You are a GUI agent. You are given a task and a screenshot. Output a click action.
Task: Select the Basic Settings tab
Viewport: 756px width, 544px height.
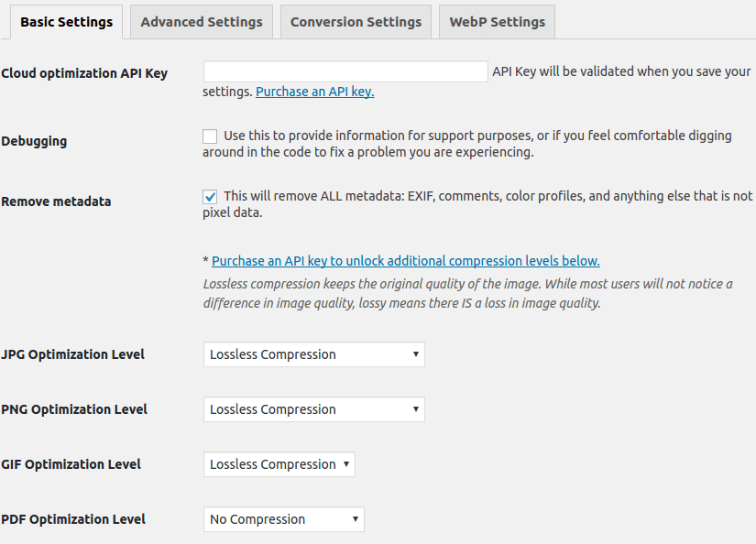[x=66, y=21]
